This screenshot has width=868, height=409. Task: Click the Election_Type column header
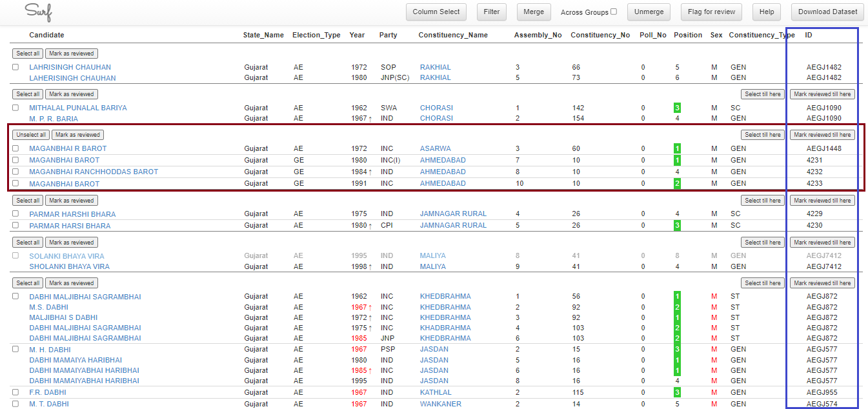[316, 35]
